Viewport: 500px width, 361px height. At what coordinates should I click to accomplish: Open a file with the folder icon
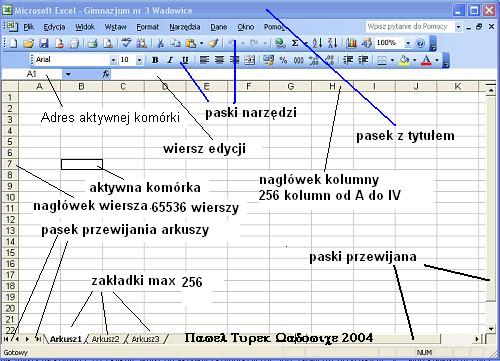click(29, 43)
